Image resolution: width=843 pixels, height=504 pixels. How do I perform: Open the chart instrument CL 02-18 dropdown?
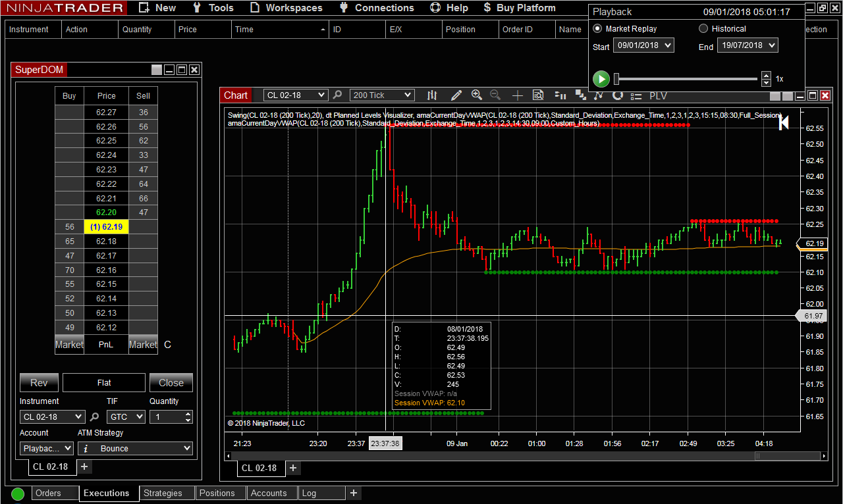[295, 95]
